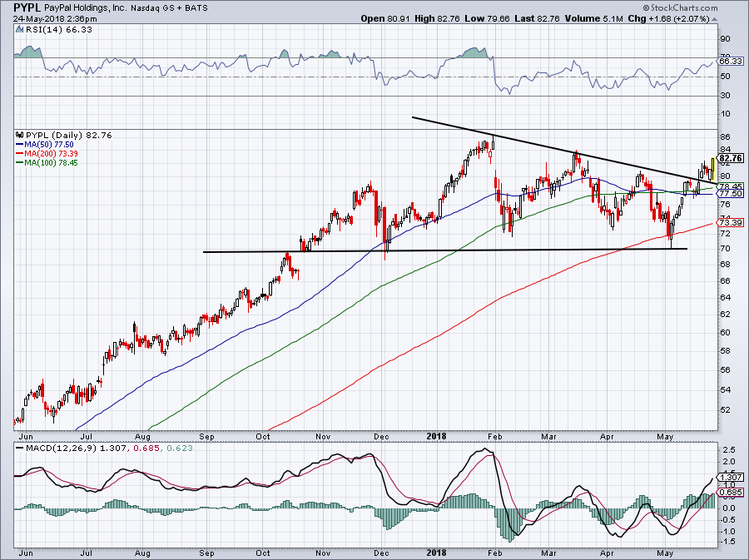
Task: Click the MA(50) 77.50 legend entry
Action: click(x=45, y=144)
